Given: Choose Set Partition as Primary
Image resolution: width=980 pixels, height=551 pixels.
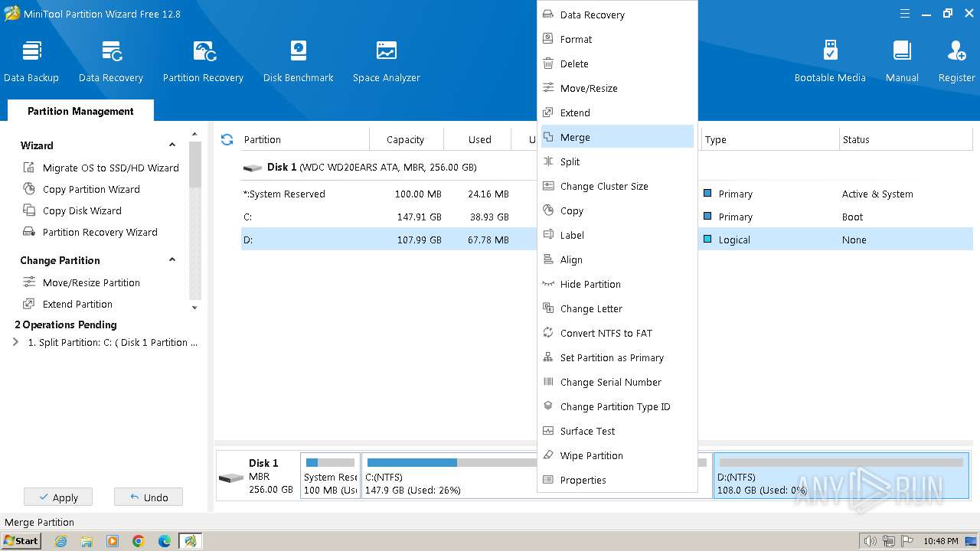Looking at the screenshot, I should click(x=617, y=357).
